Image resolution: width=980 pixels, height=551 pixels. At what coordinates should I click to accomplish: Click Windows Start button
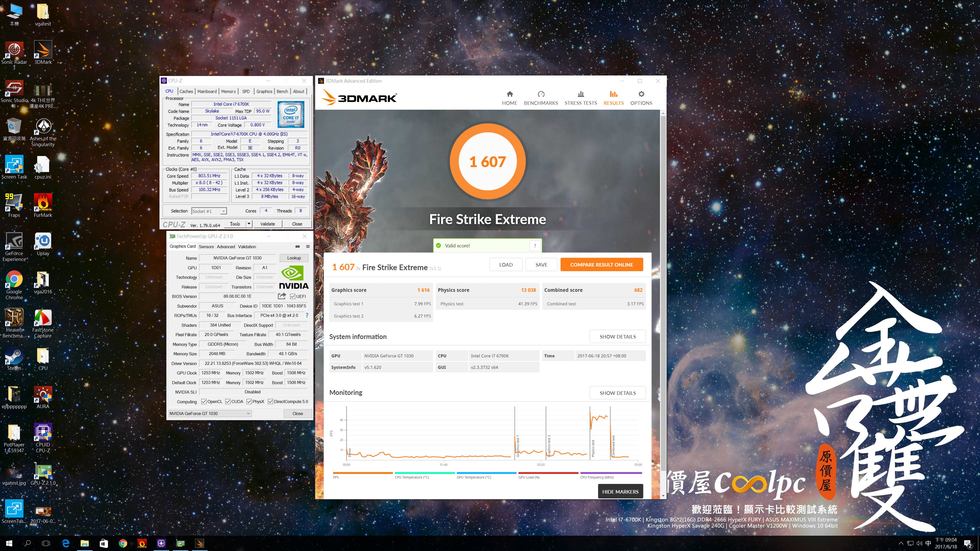pyautogui.click(x=9, y=543)
